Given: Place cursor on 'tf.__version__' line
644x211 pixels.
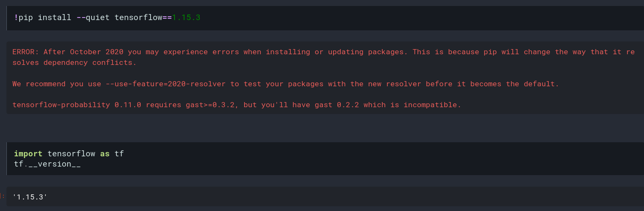Looking at the screenshot, I should coord(47,164).
